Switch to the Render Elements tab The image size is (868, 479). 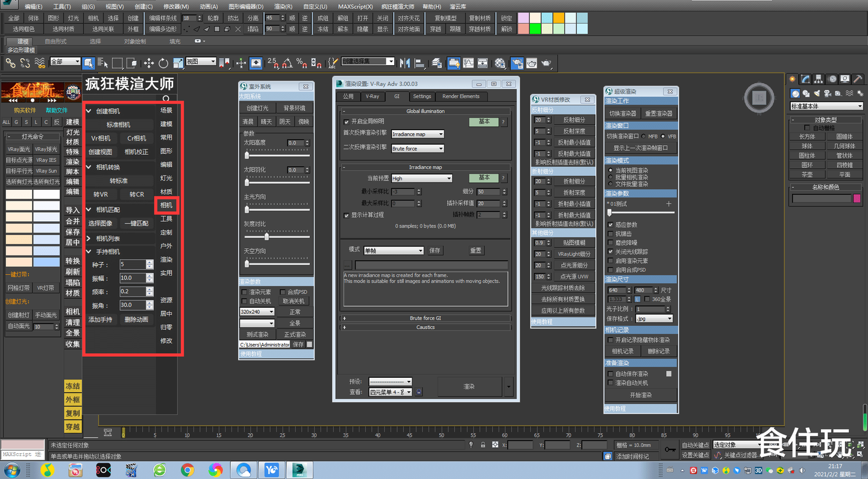tap(461, 96)
